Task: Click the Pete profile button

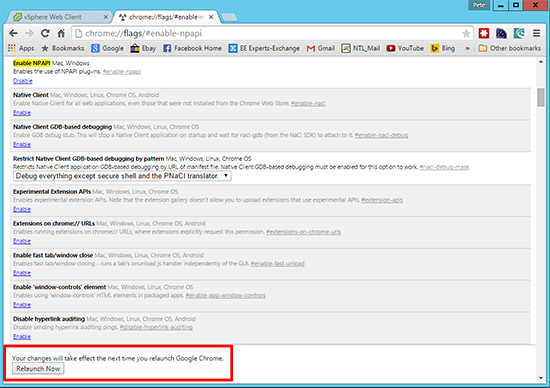Action: [x=479, y=5]
